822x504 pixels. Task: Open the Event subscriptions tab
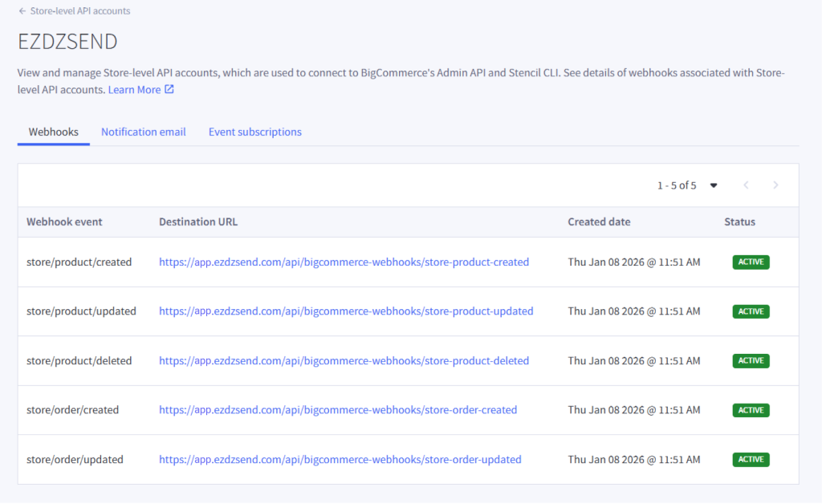tap(255, 132)
